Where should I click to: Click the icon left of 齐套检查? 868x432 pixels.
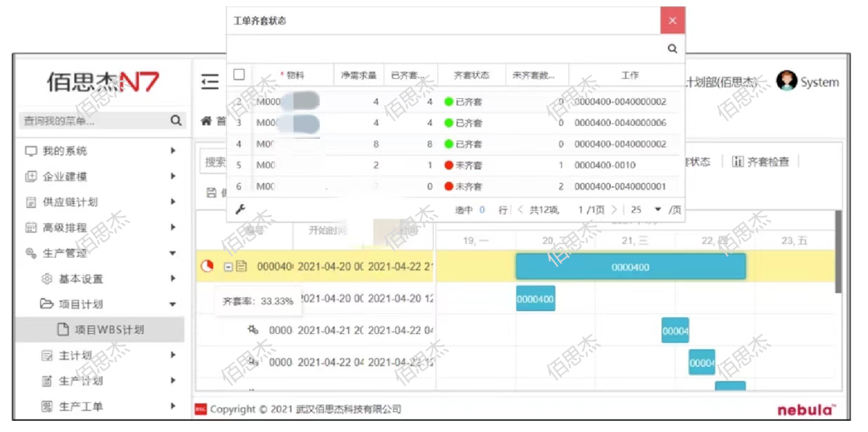coord(737,161)
